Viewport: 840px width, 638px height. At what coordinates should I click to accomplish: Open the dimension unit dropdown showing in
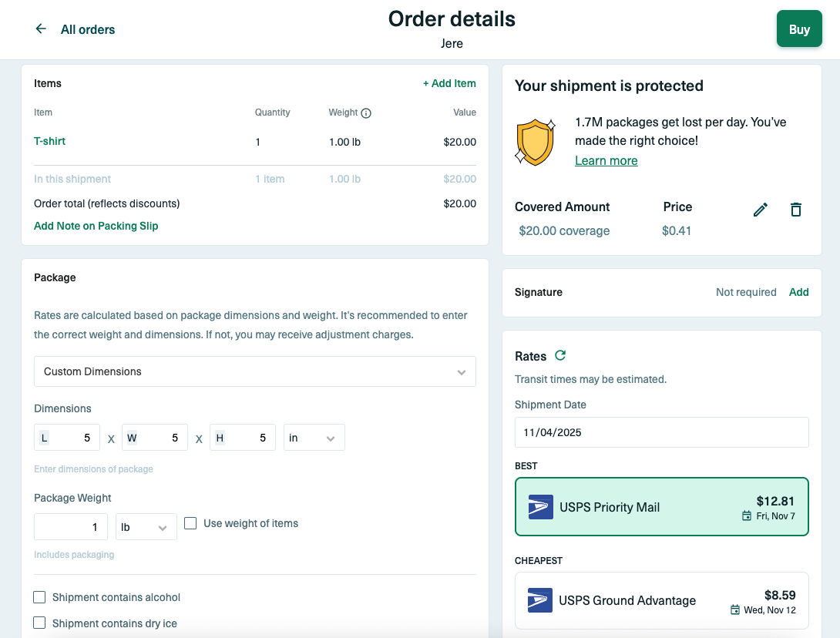pyautogui.click(x=314, y=438)
